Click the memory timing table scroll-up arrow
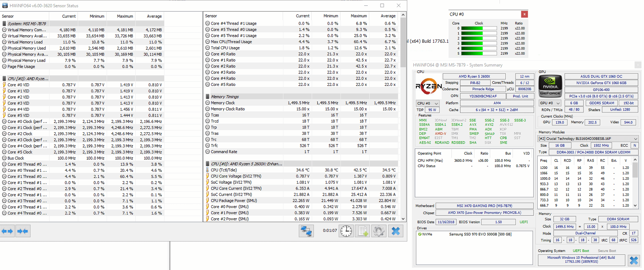The image size is (644, 270). click(x=635, y=159)
